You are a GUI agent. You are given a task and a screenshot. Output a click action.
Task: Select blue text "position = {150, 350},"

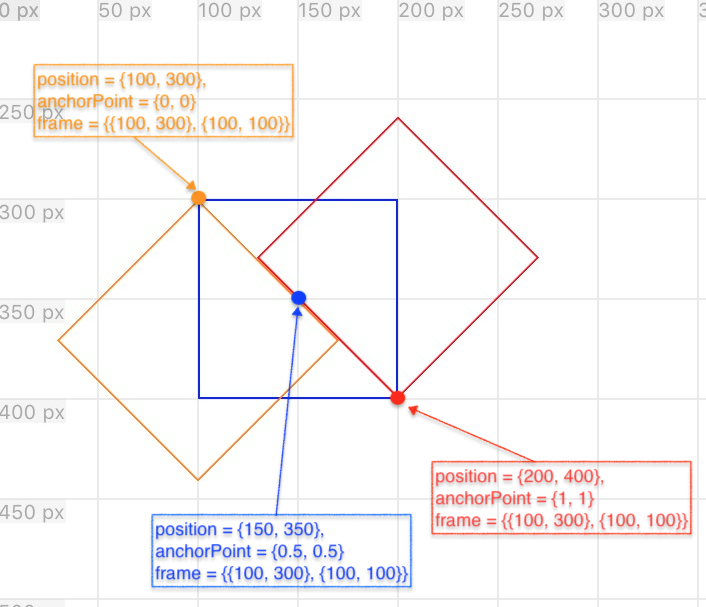[240, 530]
